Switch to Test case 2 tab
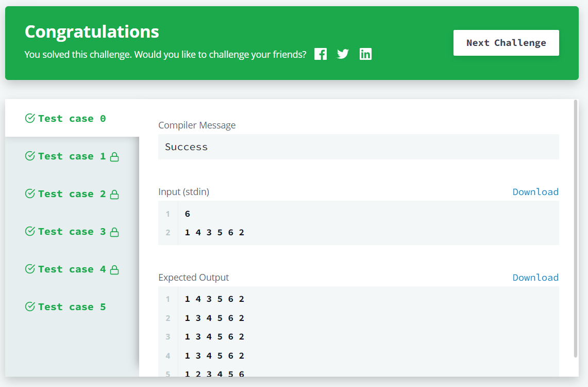Viewport: 588px width, 387px height. (x=72, y=193)
